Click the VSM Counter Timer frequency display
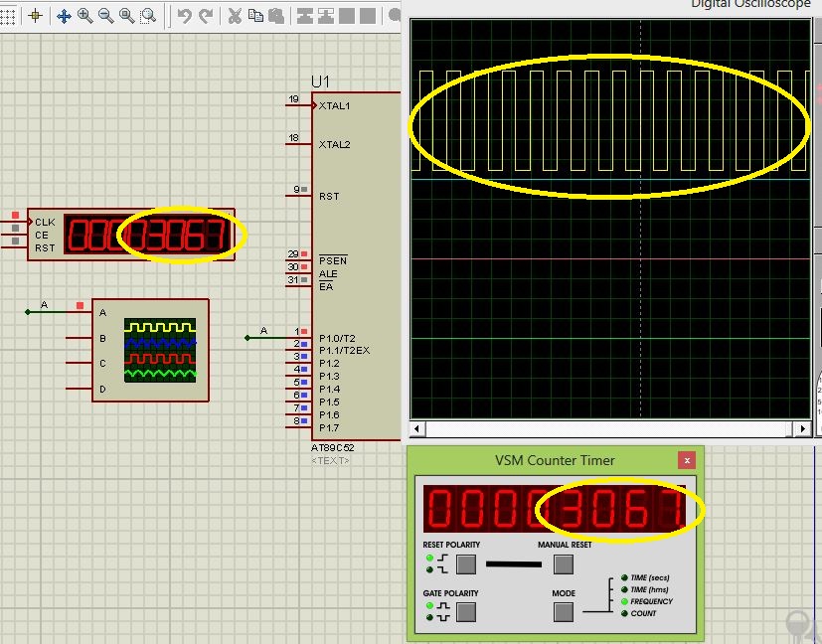822x644 pixels. [556, 509]
